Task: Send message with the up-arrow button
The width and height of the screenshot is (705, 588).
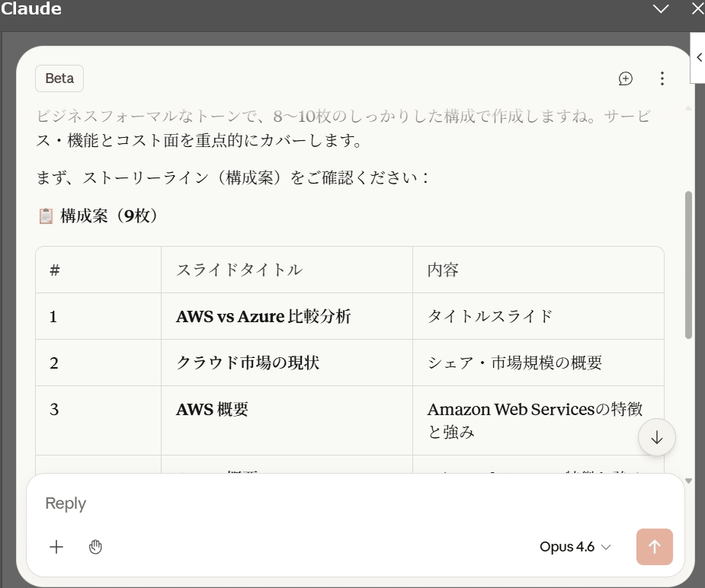Action: tap(654, 547)
